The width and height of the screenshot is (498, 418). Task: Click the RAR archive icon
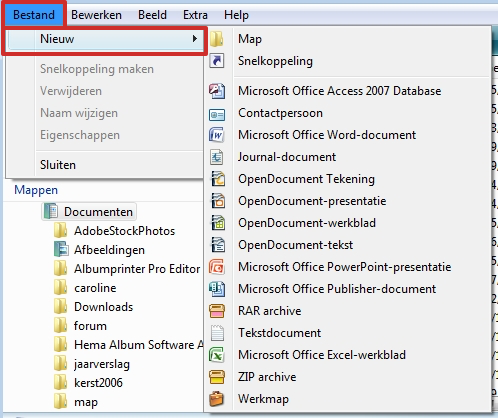point(217,311)
